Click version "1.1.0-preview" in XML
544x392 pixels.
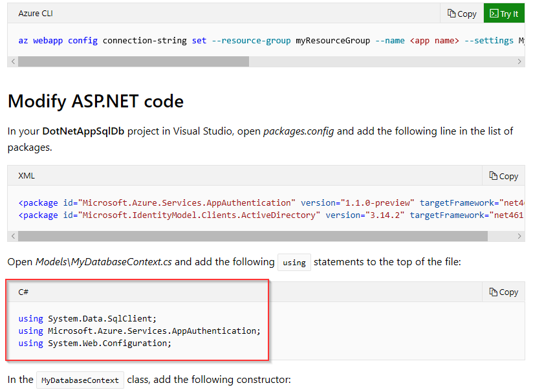(x=358, y=202)
